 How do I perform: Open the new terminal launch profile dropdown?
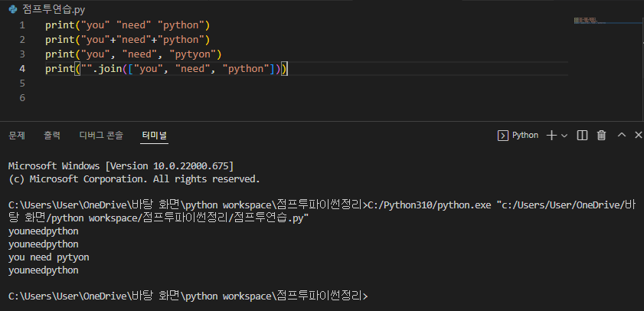click(564, 136)
